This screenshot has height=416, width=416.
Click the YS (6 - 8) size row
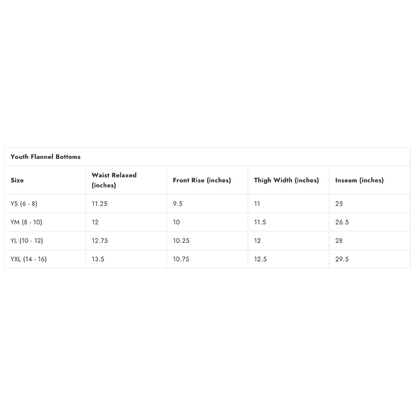click(x=207, y=204)
